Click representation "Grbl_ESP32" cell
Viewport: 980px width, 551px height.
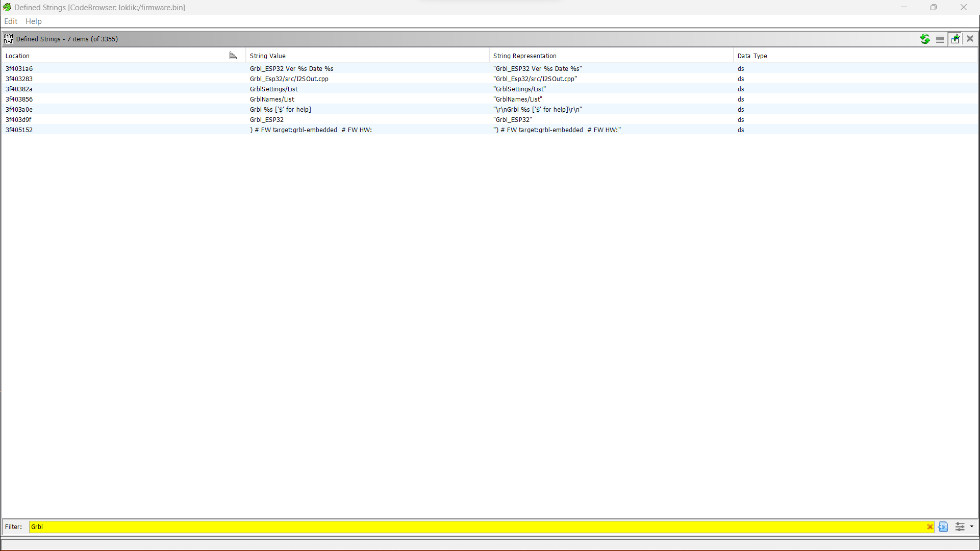tap(513, 119)
